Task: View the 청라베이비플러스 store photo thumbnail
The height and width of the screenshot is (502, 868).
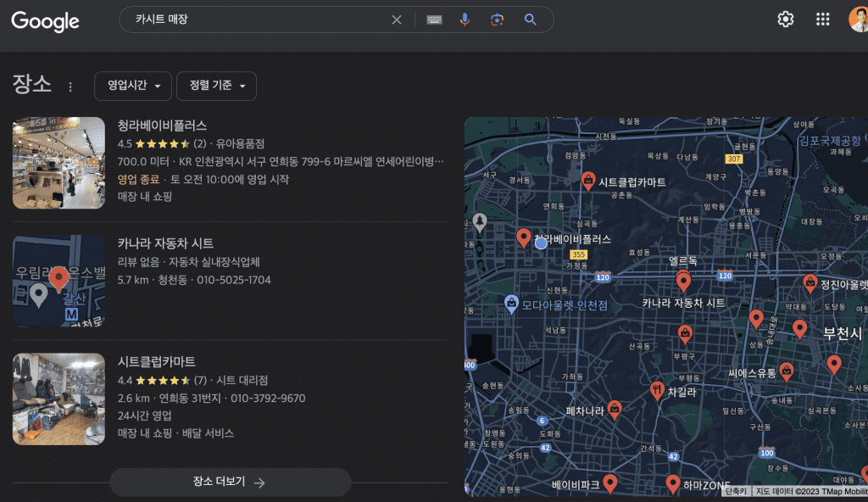Action: tap(58, 163)
